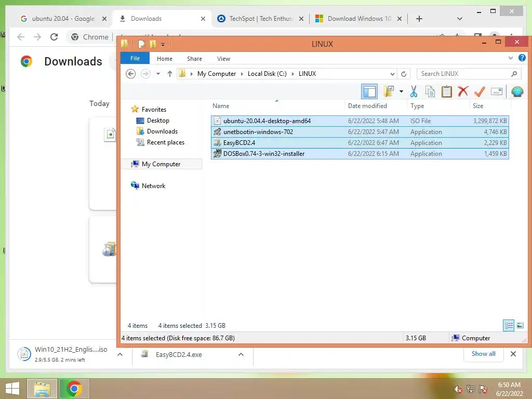The height and width of the screenshot is (399, 532).
Task: Expand arrow after My Computer breadcrumb
Action: [242, 74]
